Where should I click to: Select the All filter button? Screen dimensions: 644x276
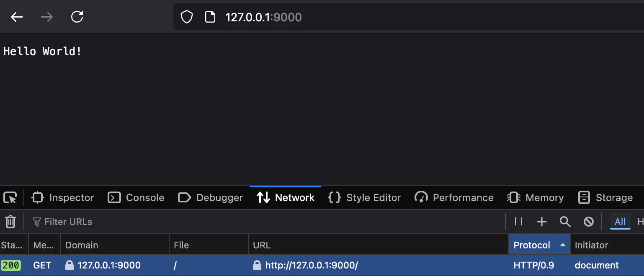620,222
